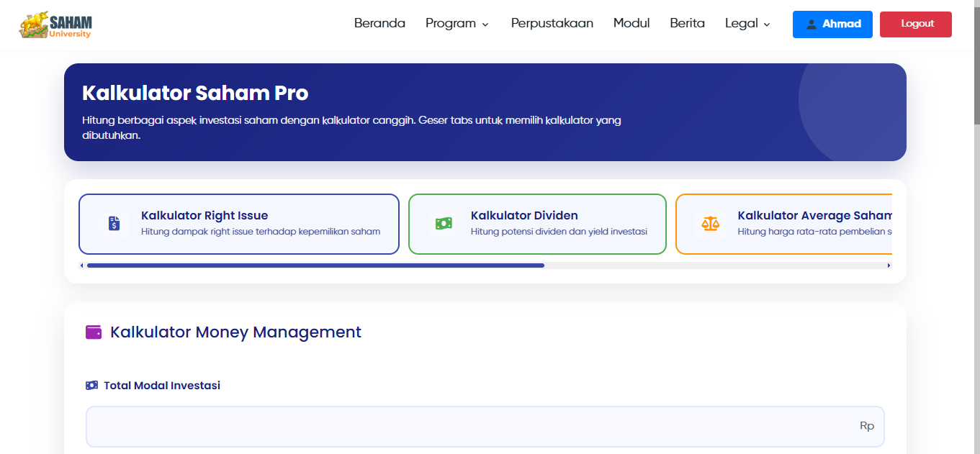Click the Total Modal Investasi input field

click(485, 426)
